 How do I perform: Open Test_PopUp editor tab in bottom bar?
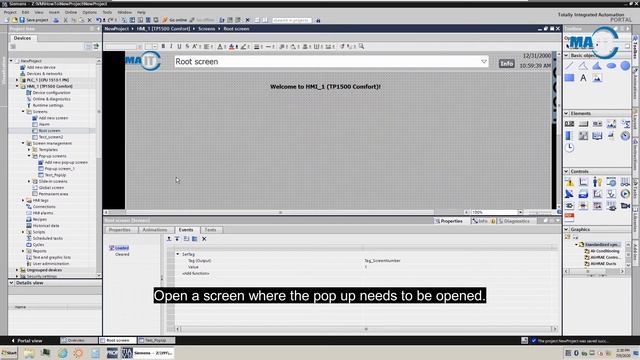(156, 340)
